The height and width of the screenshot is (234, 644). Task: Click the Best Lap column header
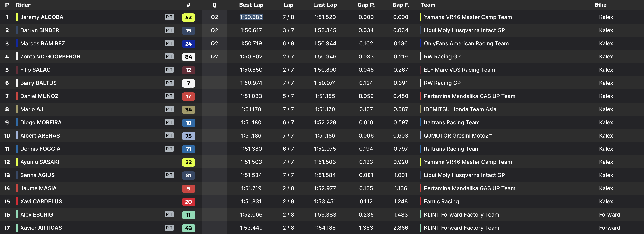pyautogui.click(x=251, y=5)
